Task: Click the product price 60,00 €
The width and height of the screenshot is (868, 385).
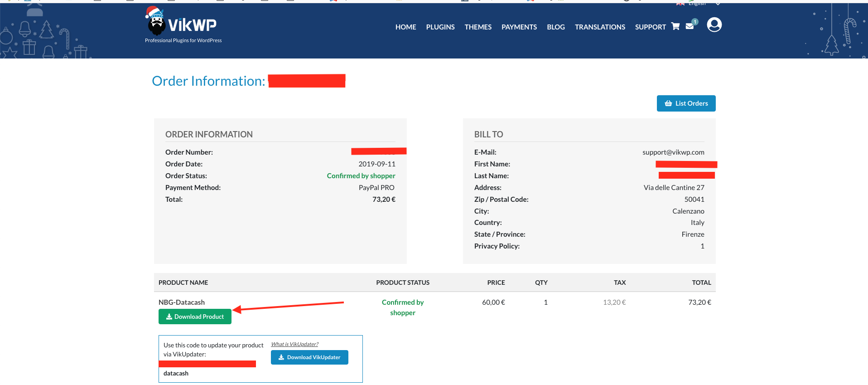Action: [x=493, y=302]
